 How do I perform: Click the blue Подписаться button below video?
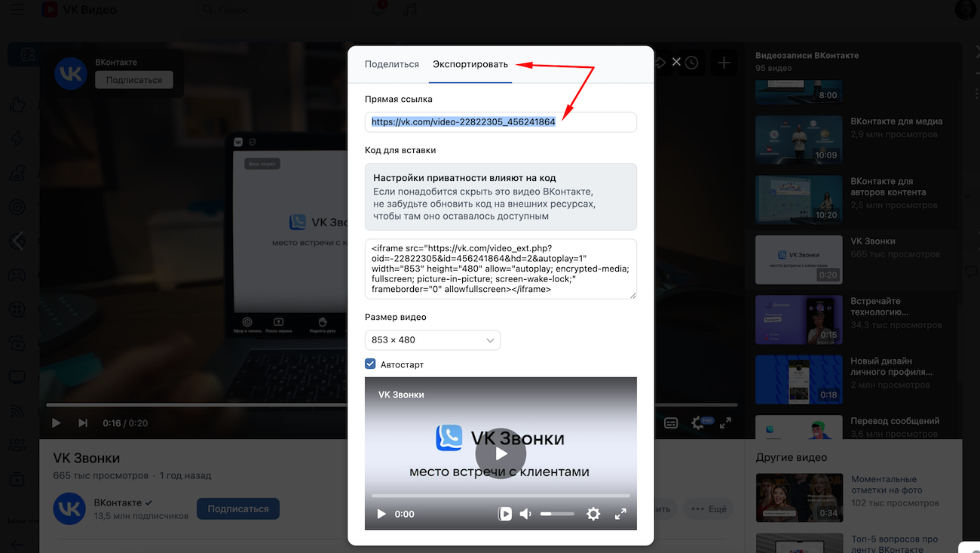[238, 508]
